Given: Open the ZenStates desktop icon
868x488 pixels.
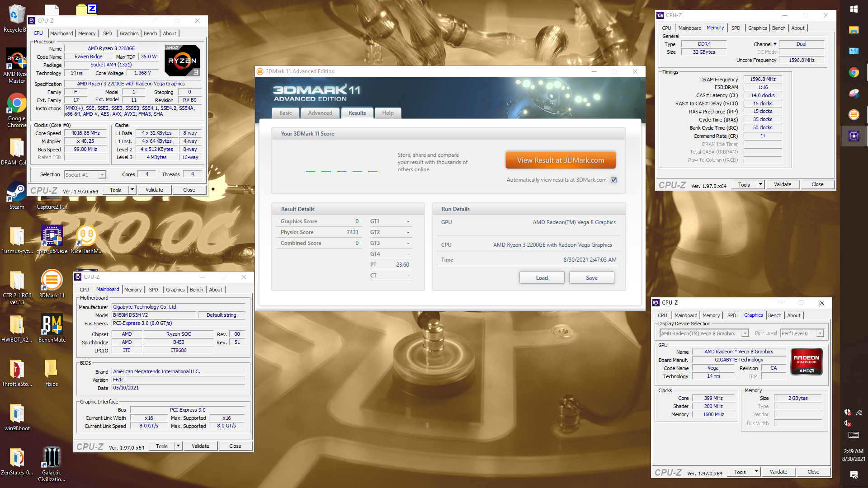Looking at the screenshot, I should coord(17,461).
